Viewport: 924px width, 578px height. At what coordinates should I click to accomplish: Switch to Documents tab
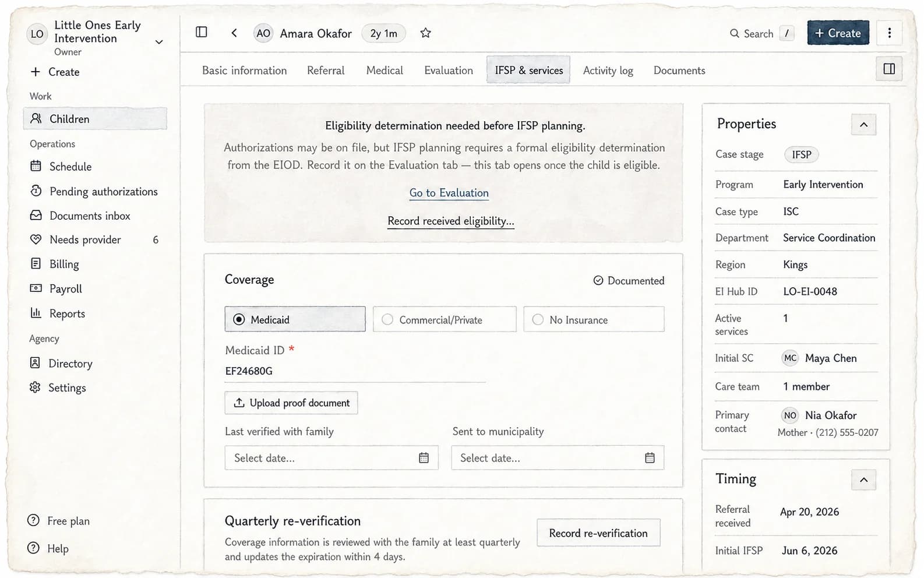point(679,71)
